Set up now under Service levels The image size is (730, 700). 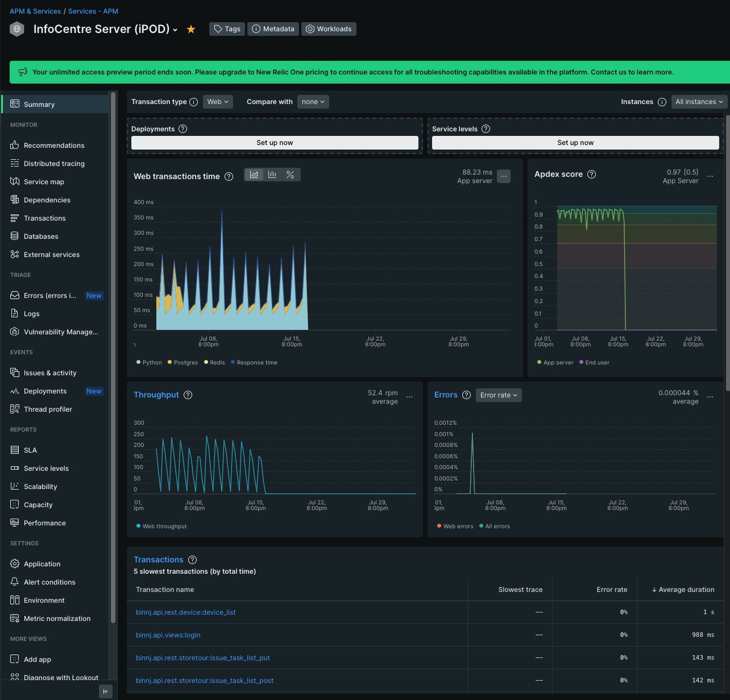[575, 143]
